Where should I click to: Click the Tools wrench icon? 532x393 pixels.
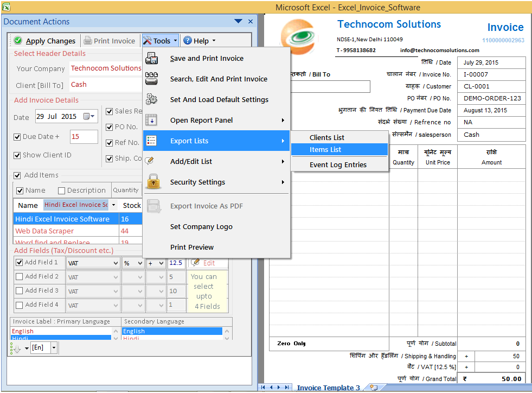tap(148, 40)
